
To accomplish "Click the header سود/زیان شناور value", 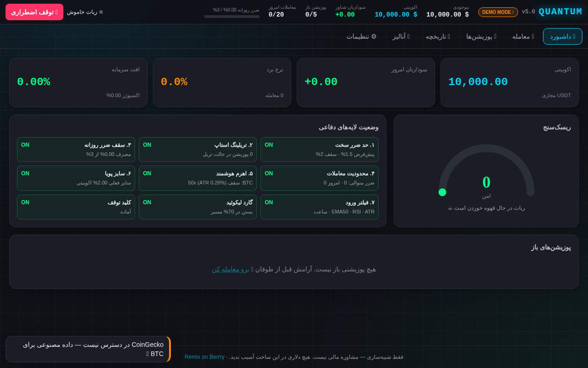I will [x=345, y=15].
